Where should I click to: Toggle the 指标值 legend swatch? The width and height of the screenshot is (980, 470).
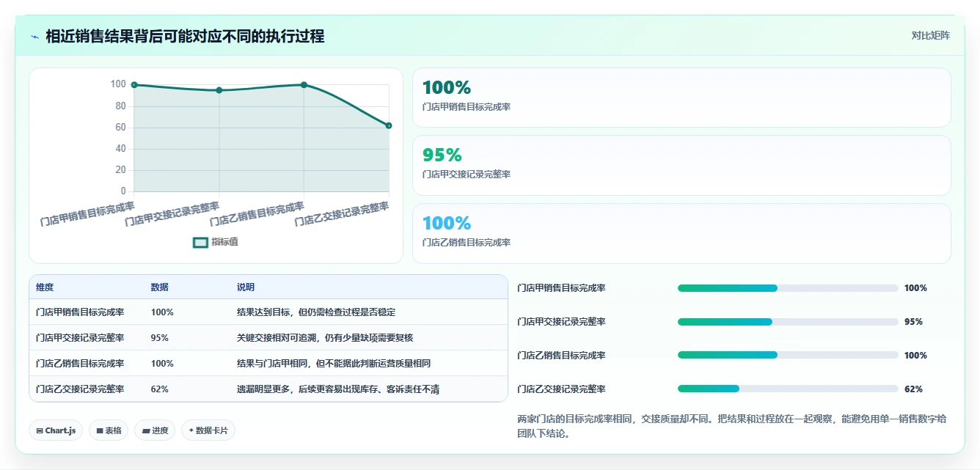pyautogui.click(x=201, y=243)
